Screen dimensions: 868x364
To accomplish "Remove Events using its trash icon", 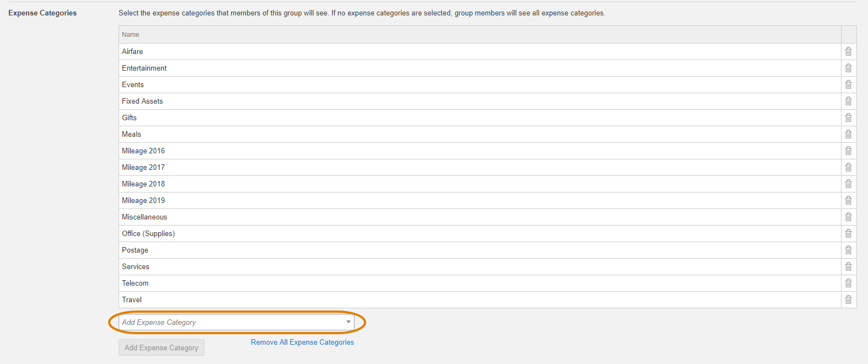I will click(848, 84).
